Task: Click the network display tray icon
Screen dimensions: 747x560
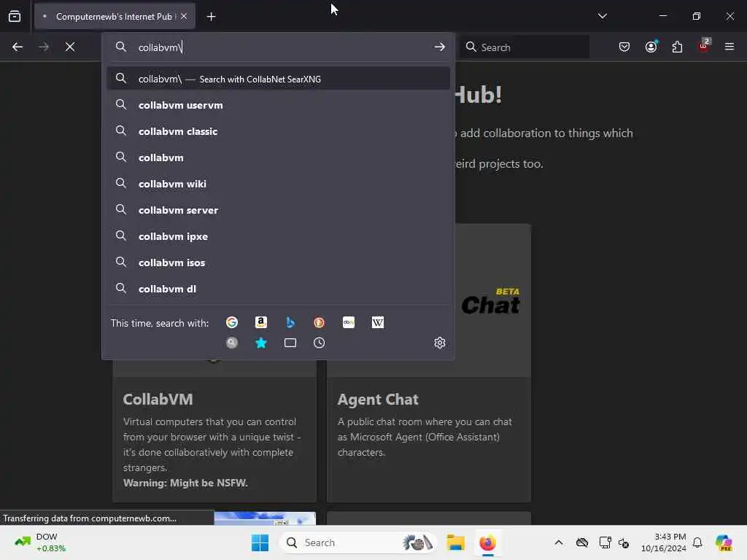Action: click(605, 542)
